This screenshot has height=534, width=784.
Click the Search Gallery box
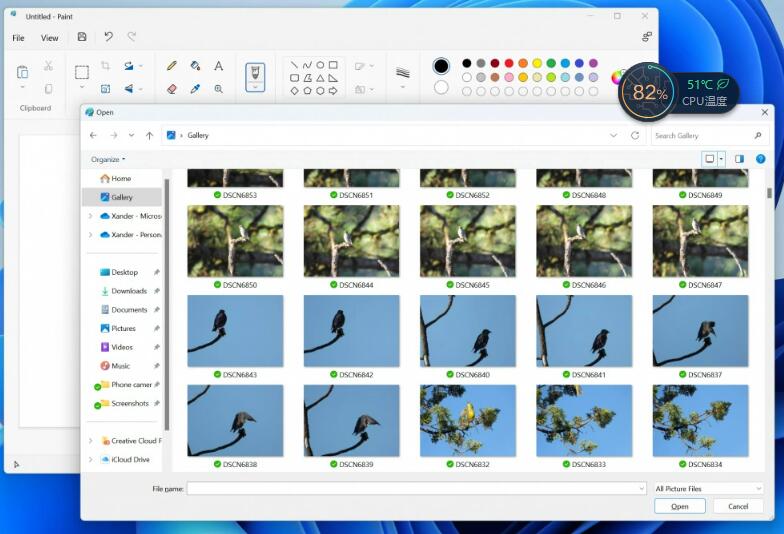[708, 136]
